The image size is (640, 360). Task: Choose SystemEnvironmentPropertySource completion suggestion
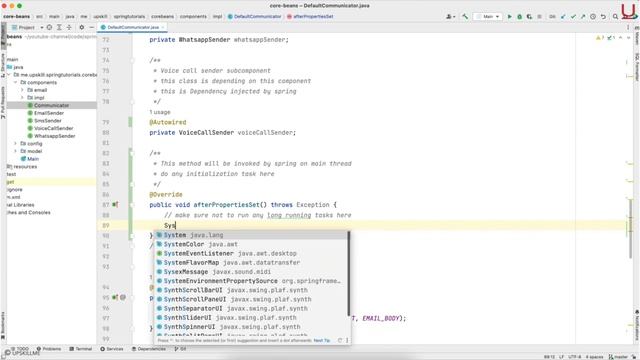click(x=251, y=281)
